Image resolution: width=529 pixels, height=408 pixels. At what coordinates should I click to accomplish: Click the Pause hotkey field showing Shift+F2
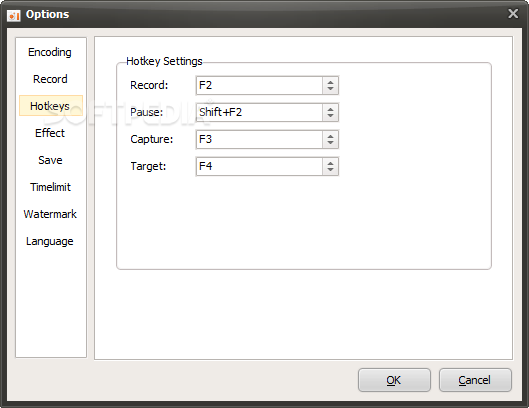(259, 112)
